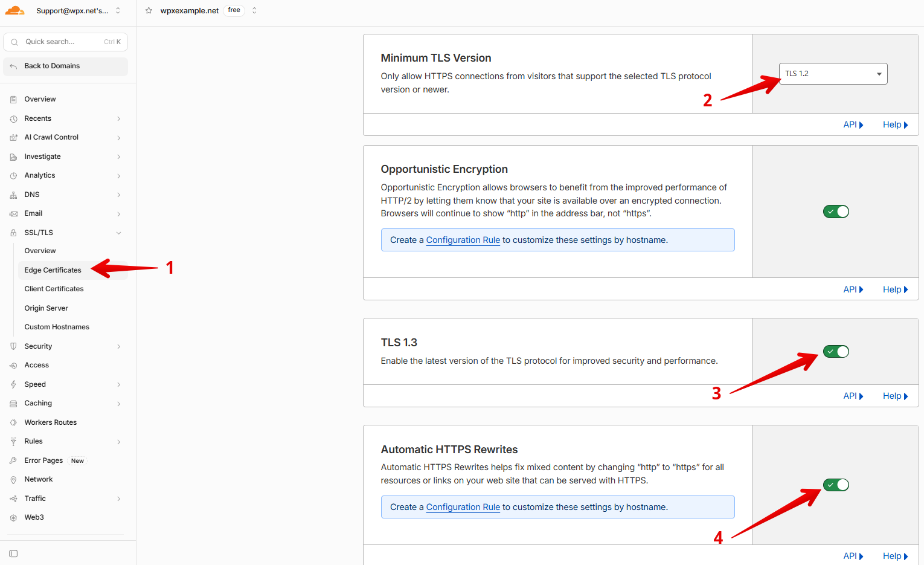Collapse the SSL/TLS section chevron

(118, 233)
